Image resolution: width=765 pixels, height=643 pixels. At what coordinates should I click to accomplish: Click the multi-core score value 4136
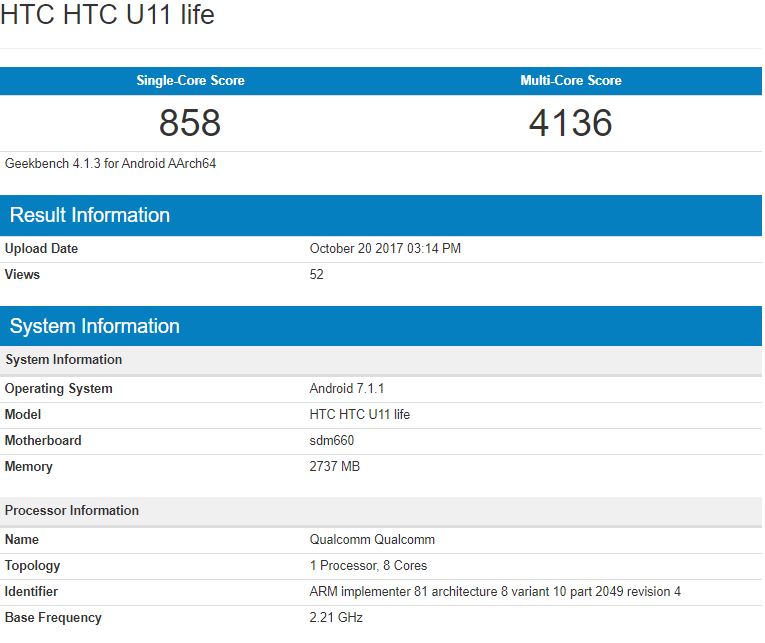click(x=570, y=122)
